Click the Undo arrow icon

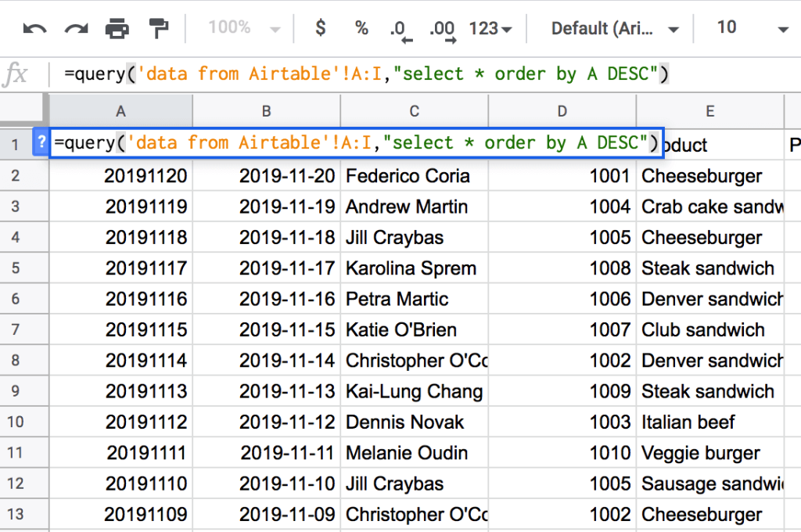click(x=34, y=29)
